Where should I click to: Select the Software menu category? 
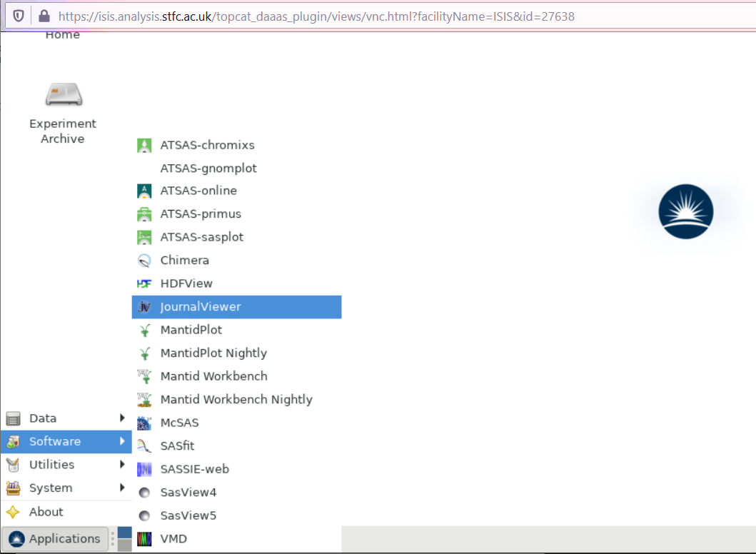point(55,442)
